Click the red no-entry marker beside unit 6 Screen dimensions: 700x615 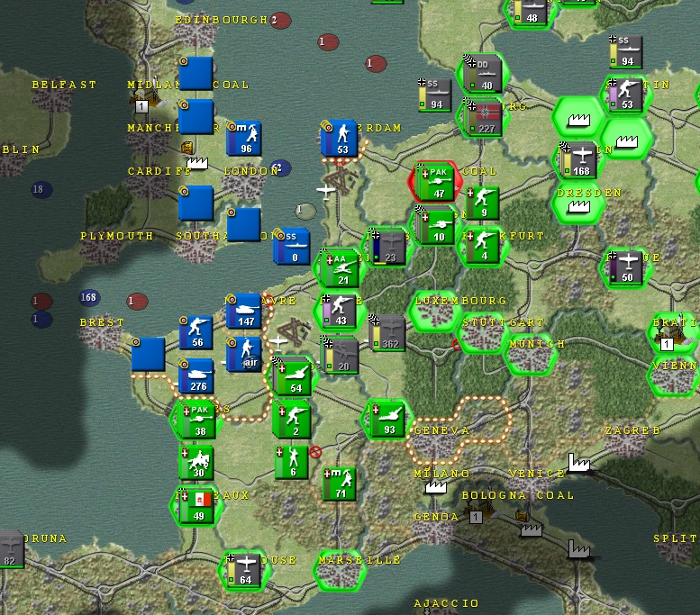click(315, 452)
